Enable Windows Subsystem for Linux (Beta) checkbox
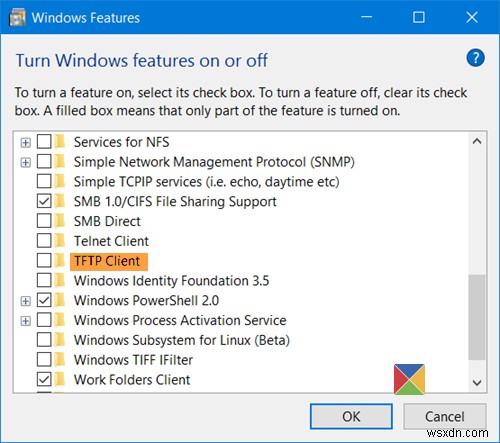This screenshot has height=443, width=500. click(44, 340)
